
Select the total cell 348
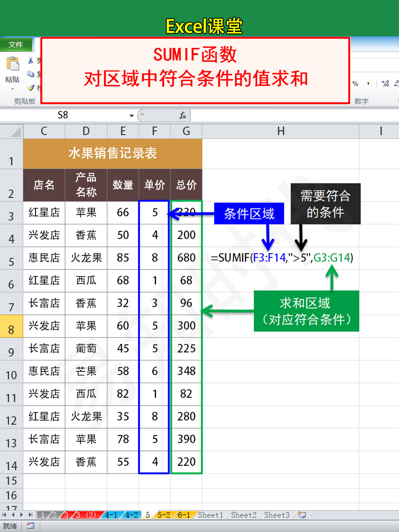pos(186,371)
